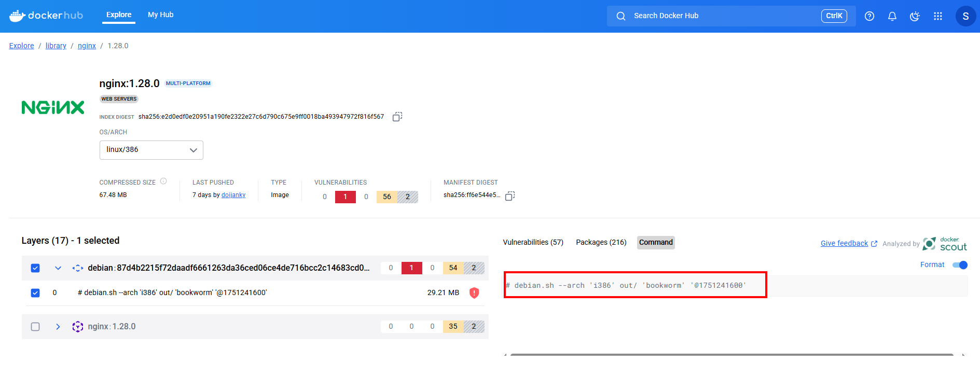Click the MULTI-PLATFORM badge

click(188, 83)
